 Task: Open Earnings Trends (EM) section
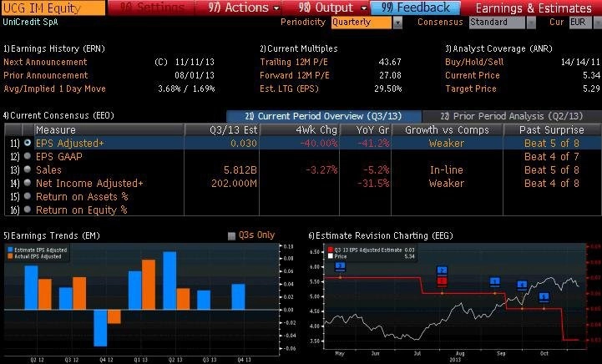(x=52, y=235)
